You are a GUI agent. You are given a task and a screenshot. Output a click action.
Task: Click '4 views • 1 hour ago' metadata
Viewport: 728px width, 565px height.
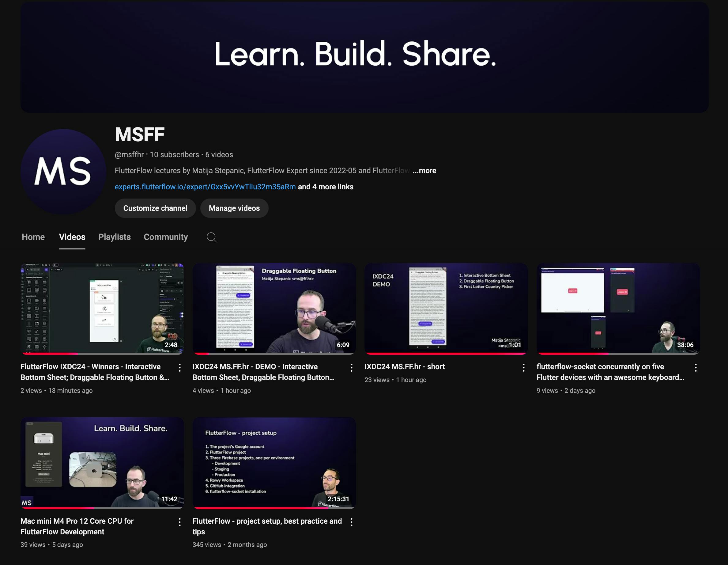pyautogui.click(x=222, y=390)
